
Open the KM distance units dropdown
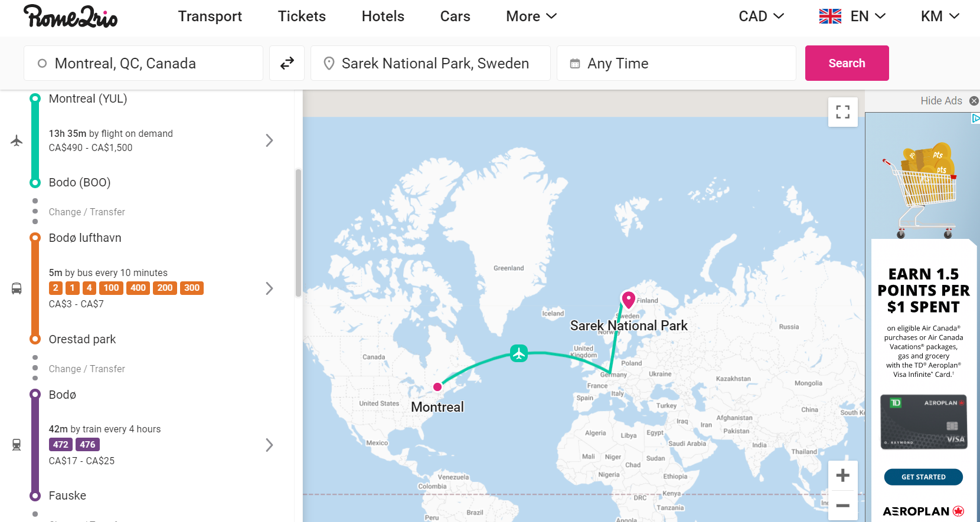(x=940, y=17)
